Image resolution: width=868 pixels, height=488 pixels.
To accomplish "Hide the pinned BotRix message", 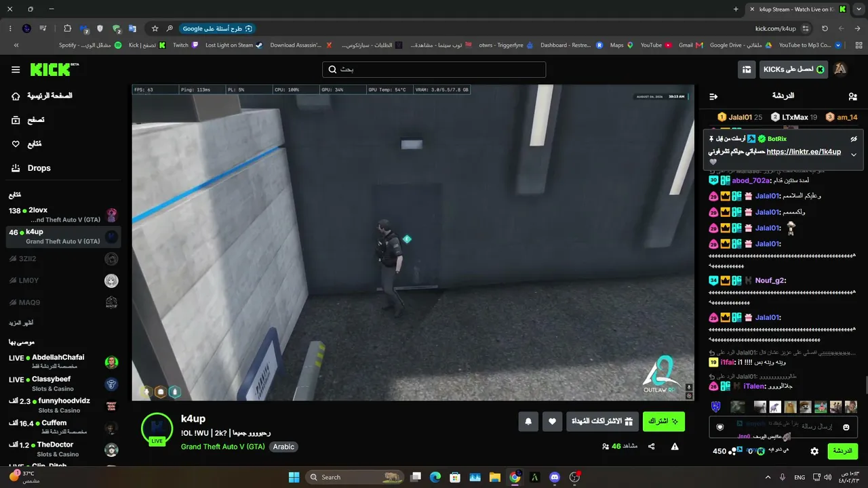I will coord(854,139).
